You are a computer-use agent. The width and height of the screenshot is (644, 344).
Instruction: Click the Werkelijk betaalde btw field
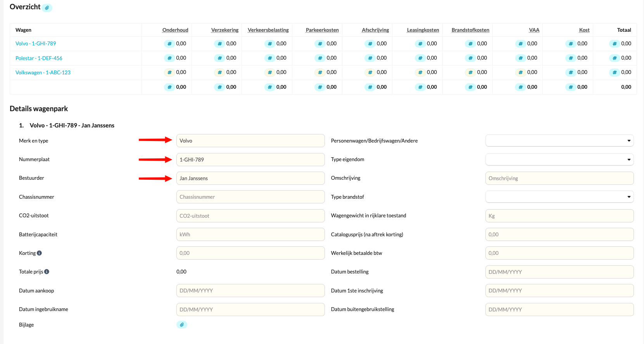(x=559, y=253)
